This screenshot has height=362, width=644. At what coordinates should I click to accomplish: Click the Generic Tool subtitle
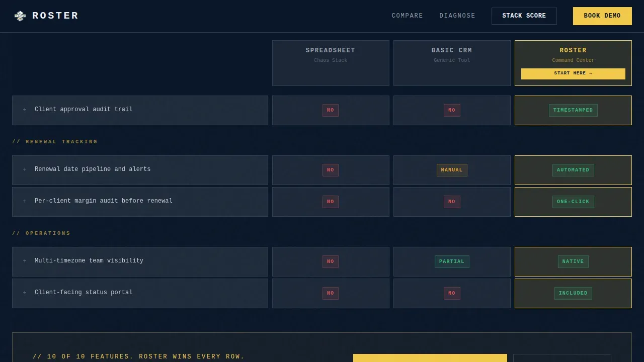click(452, 60)
